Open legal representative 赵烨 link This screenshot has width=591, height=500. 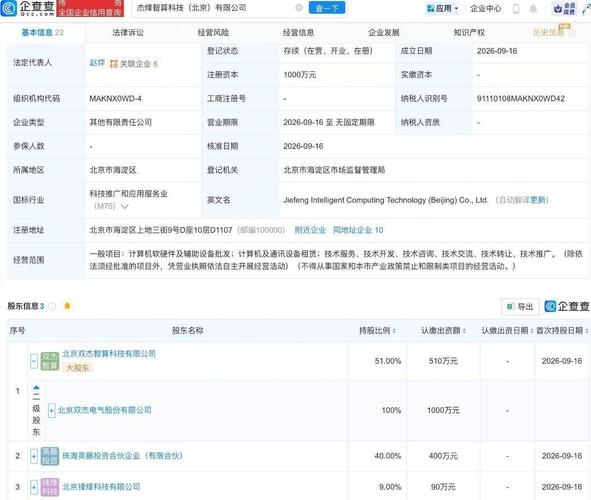click(97, 63)
